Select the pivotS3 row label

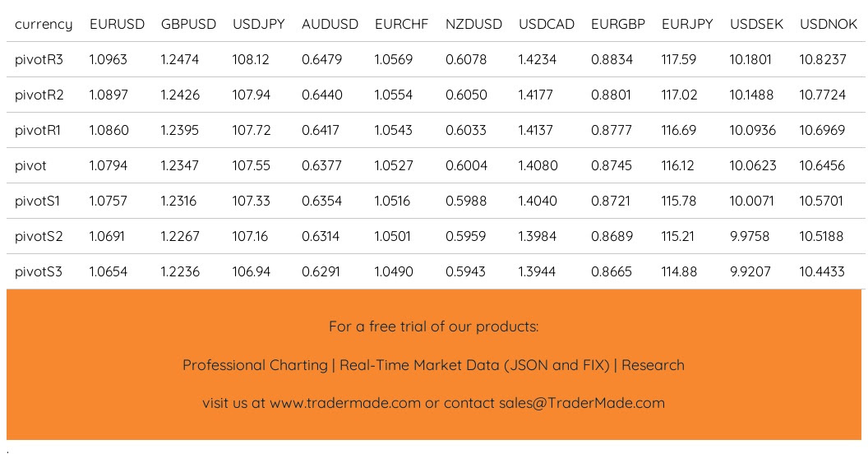coord(39,271)
